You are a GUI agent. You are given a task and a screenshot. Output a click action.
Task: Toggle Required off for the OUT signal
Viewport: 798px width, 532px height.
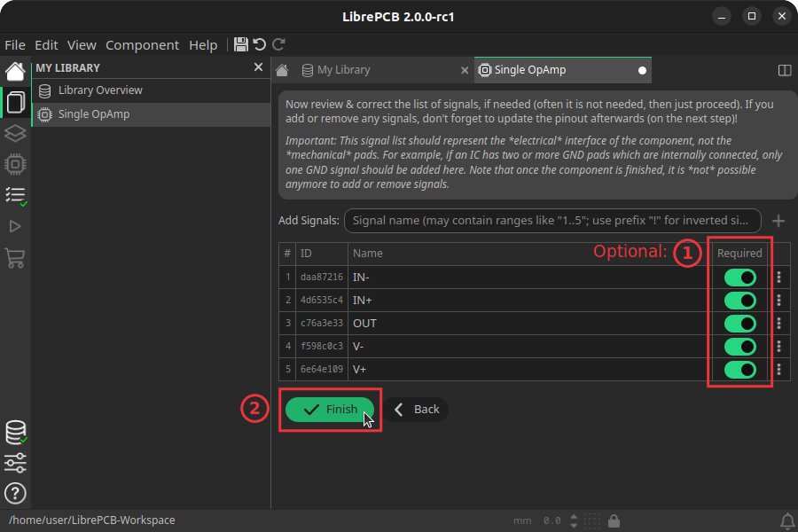(739, 323)
